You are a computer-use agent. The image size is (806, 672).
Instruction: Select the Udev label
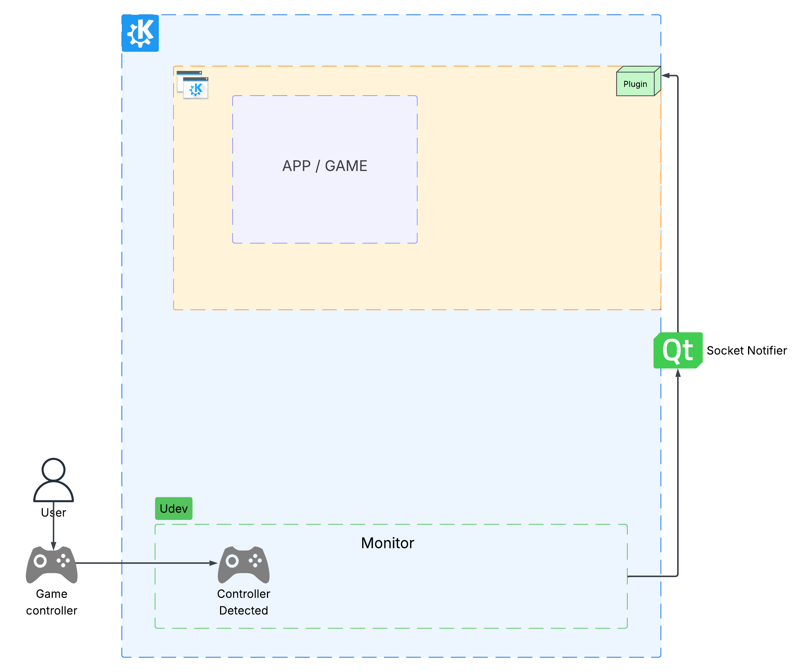pyautogui.click(x=173, y=508)
